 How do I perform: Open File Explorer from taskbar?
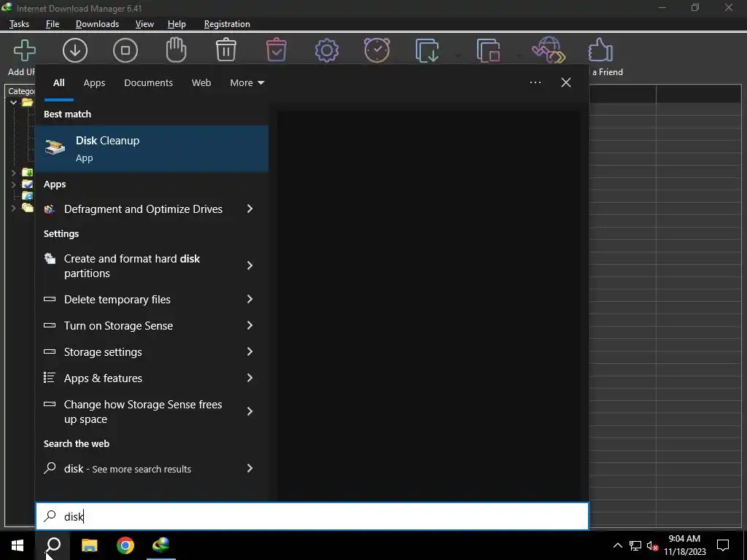click(89, 545)
